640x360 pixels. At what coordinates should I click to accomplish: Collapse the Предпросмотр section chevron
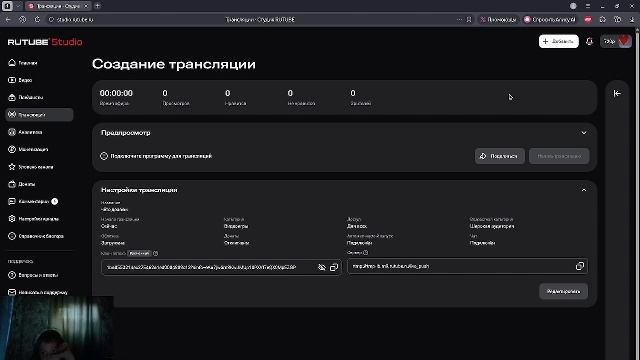tap(584, 133)
